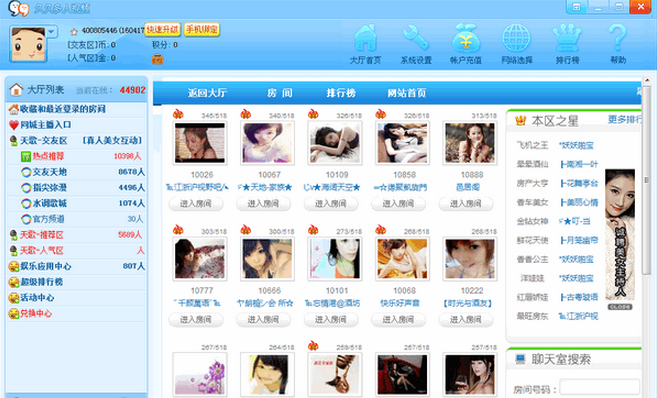657x398 pixels.
Task: Click 进入房间 under room 10858
Action: pos(398,204)
